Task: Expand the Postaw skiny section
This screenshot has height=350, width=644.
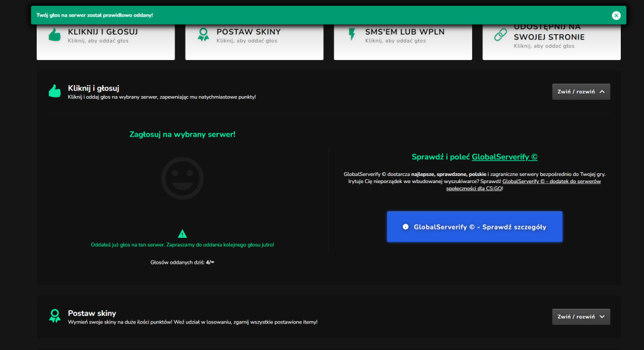Action: click(581, 316)
